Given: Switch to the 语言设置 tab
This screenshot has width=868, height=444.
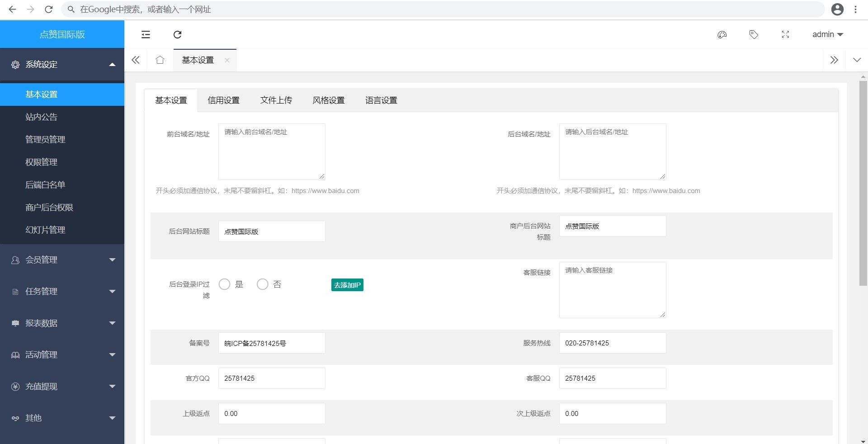Looking at the screenshot, I should [x=381, y=100].
